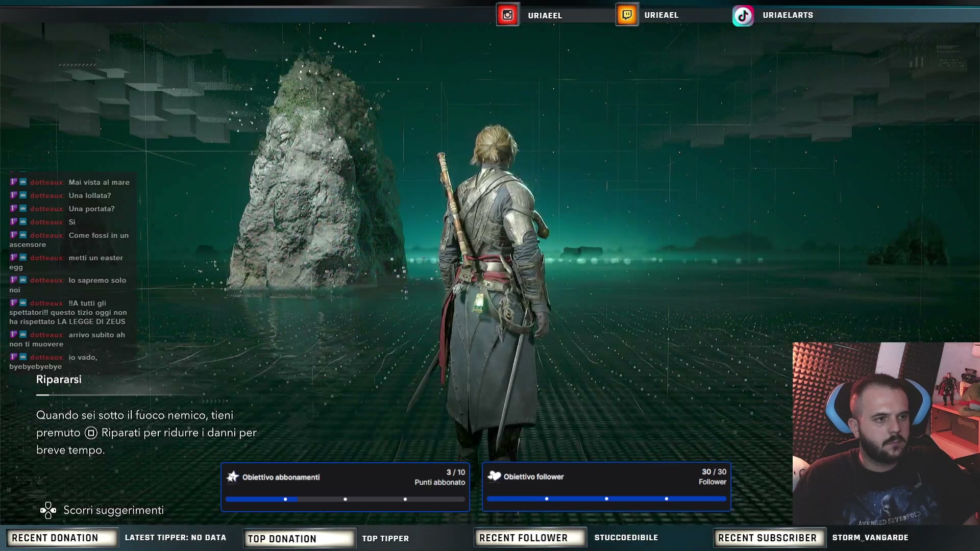Click the D-pad icon beside Scorri suggerimenti
The width and height of the screenshot is (980, 551).
click(48, 510)
